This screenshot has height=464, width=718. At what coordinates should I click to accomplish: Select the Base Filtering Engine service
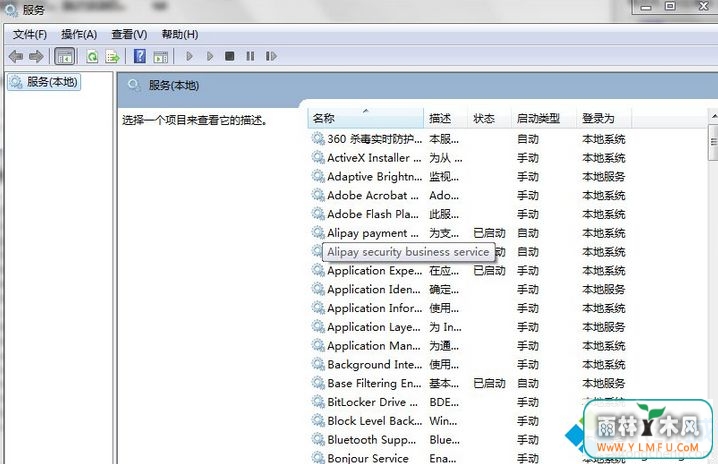coord(469,383)
